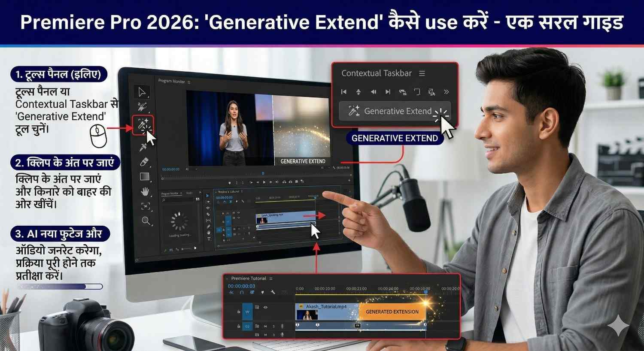This screenshot has width=644, height=351.
Task: Click the search field in the lower-left panel
Action: coord(177,200)
